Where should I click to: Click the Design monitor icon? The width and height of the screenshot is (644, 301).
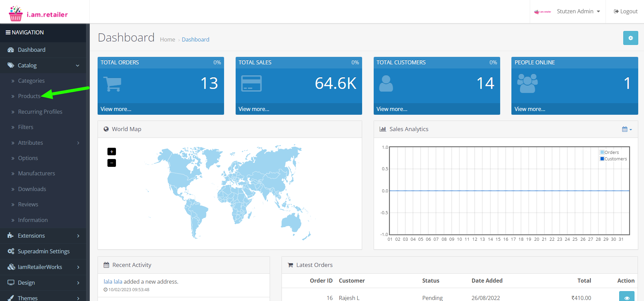click(x=11, y=283)
